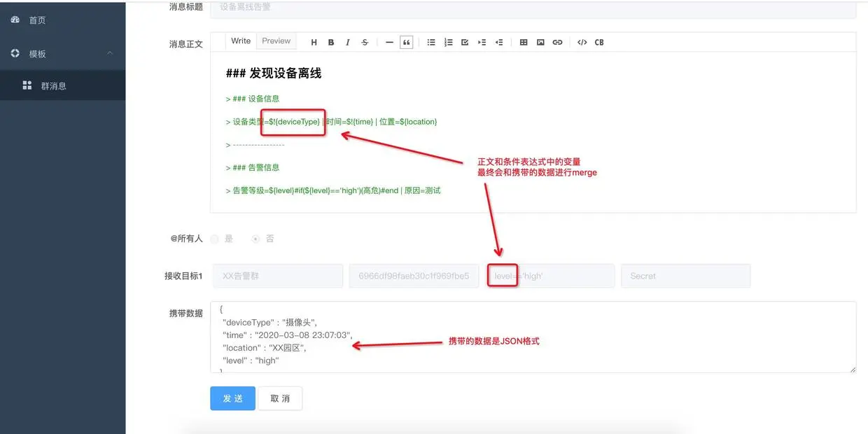
Task: Click inside the 携带数据 JSON textarea
Action: 533,337
